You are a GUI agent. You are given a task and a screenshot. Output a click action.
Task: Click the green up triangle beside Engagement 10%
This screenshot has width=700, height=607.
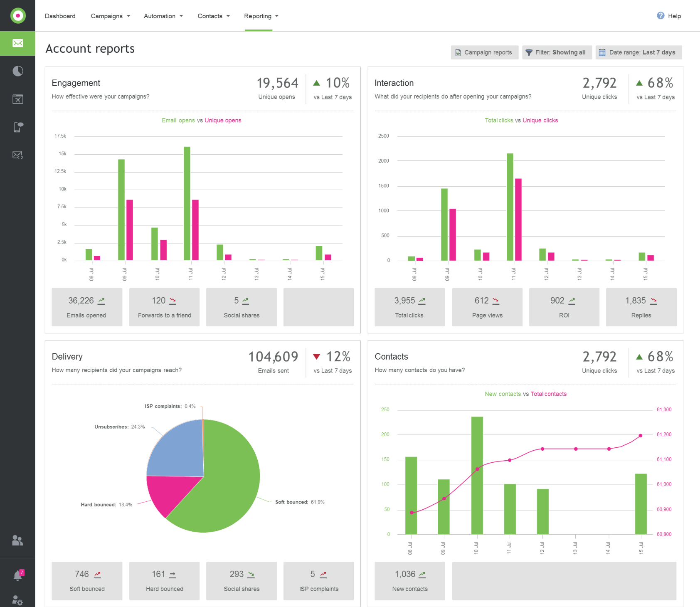[x=316, y=83]
